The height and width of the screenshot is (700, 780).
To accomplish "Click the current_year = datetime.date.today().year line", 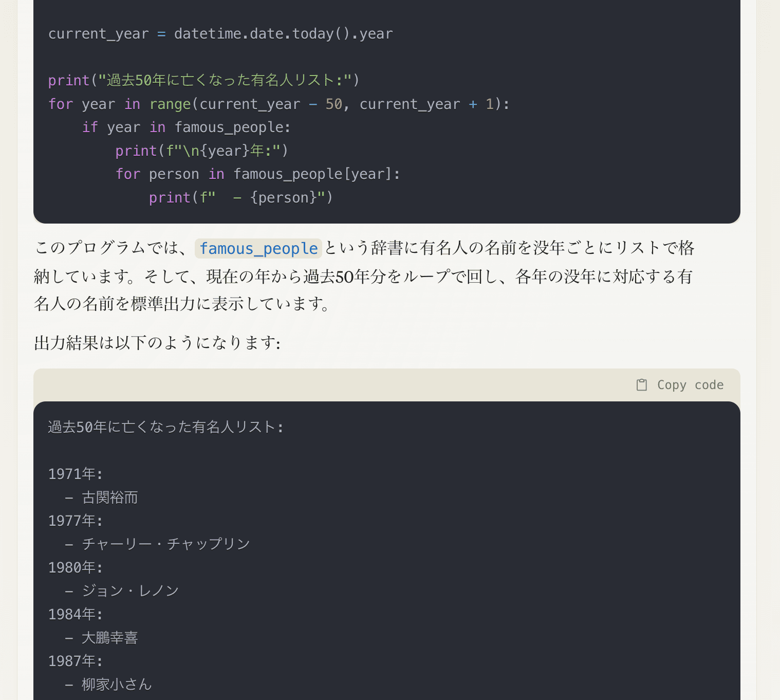I will coord(220,34).
